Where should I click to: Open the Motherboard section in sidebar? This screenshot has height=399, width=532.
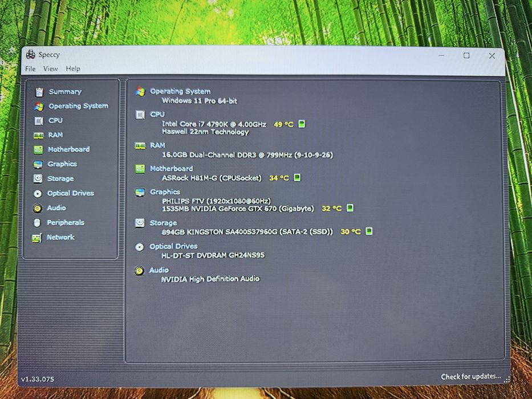point(69,149)
